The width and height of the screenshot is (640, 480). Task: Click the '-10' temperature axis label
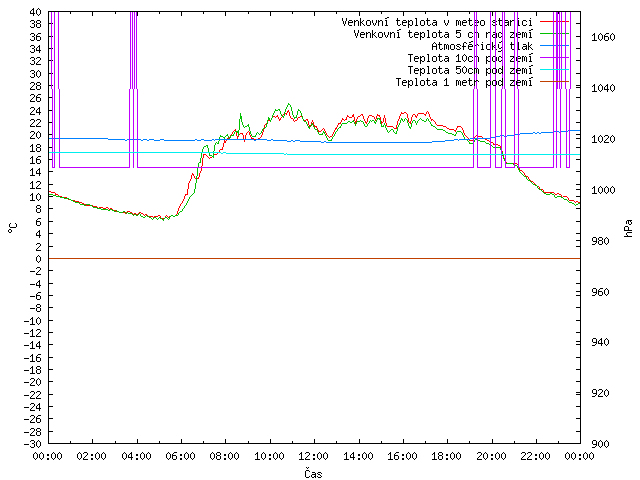(33, 321)
